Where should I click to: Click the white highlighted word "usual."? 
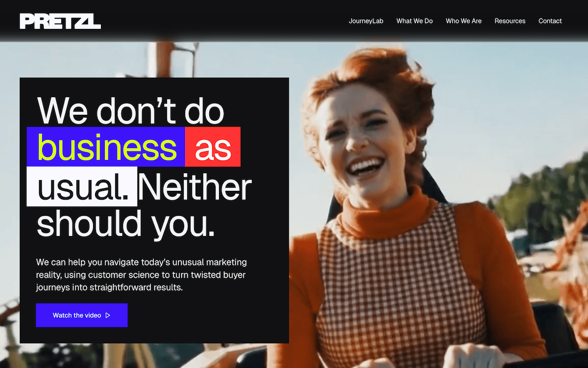coord(82,186)
